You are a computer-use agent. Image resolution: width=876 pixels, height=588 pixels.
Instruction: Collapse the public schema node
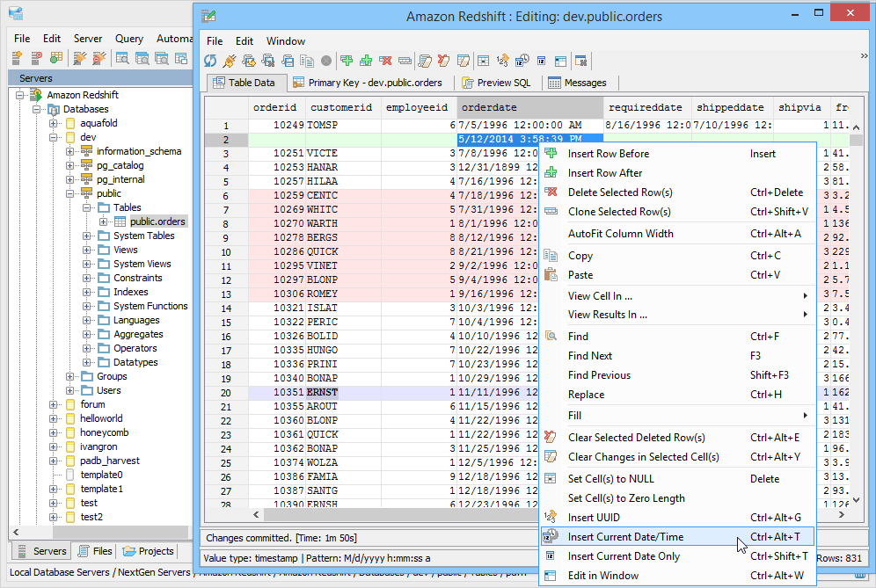pyautogui.click(x=70, y=193)
